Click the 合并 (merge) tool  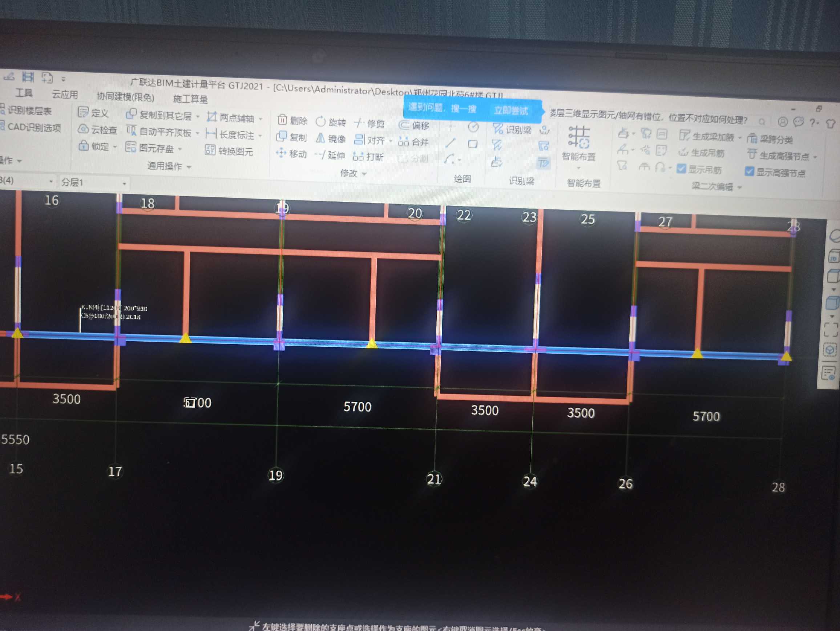413,142
